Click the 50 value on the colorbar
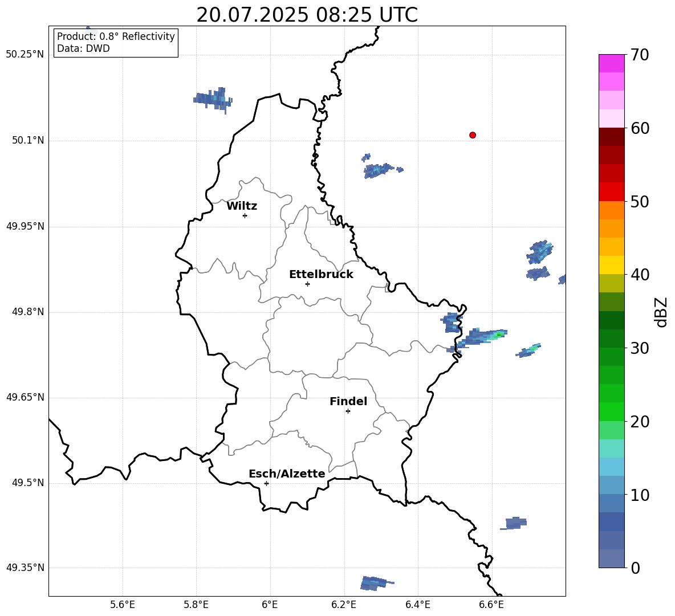The width and height of the screenshot is (675, 616). coord(640,202)
